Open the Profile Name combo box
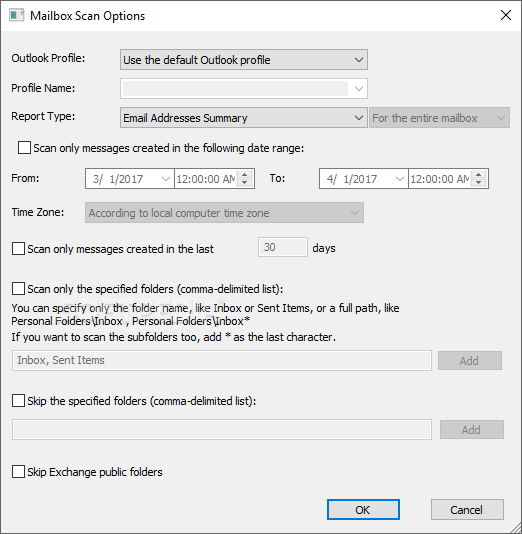The width and height of the screenshot is (522, 534). tap(244, 89)
